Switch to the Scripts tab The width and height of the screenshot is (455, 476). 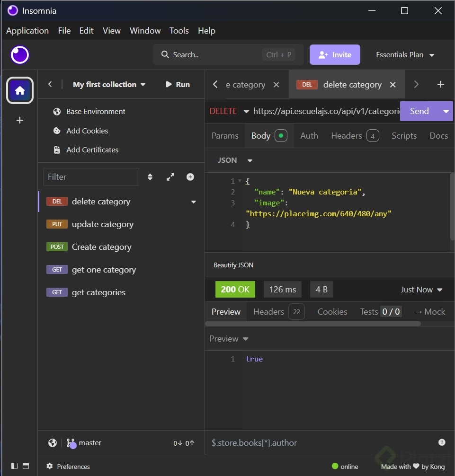404,136
